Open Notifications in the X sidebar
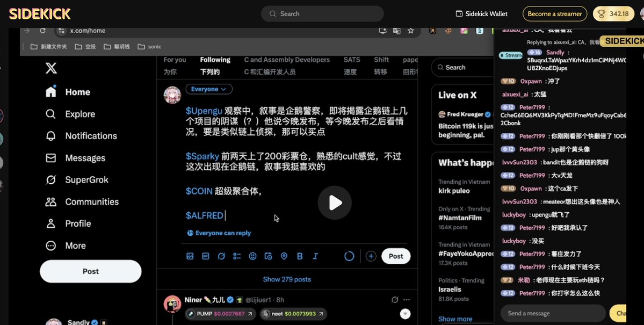 [81, 136]
